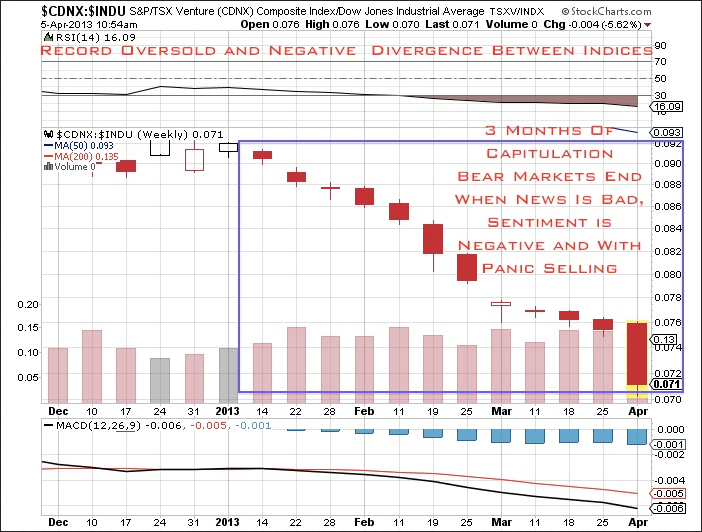Image resolution: width=702 pixels, height=532 pixels.
Task: Click the candlestick icon beside $CDNX:$INDU (Weekly)
Action: [x=48, y=134]
